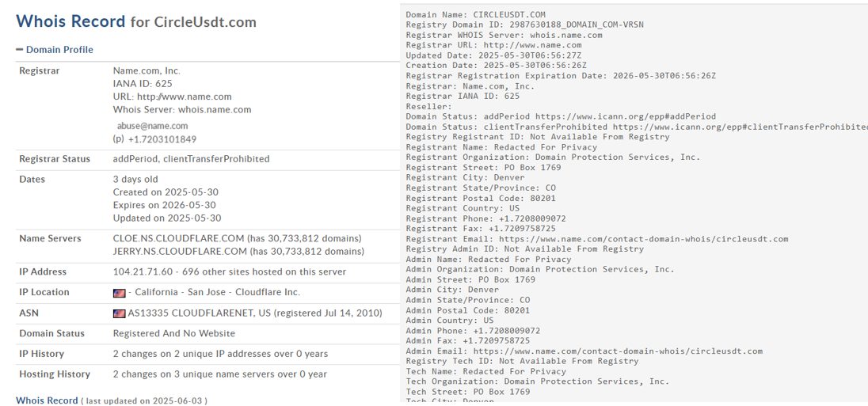Click the 'Domain Status: addPeriod' icann.org line
Screen dimensions: 868x406
[561, 116]
